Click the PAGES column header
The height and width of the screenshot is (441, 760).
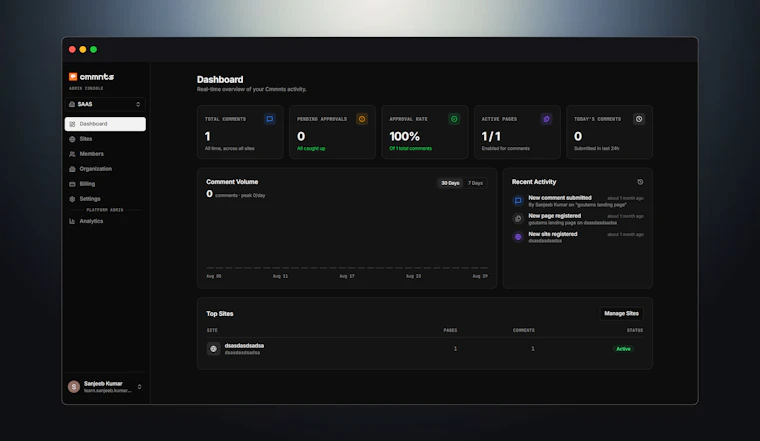point(450,331)
